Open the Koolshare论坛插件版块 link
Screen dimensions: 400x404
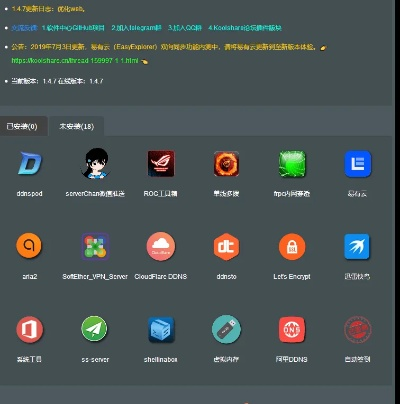tap(245, 28)
